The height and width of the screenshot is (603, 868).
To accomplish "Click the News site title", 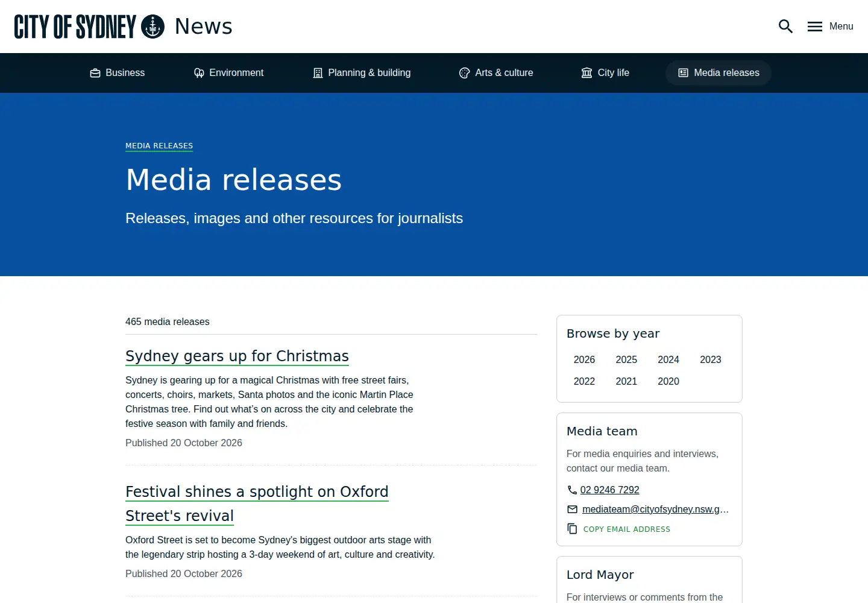I will pos(204,27).
